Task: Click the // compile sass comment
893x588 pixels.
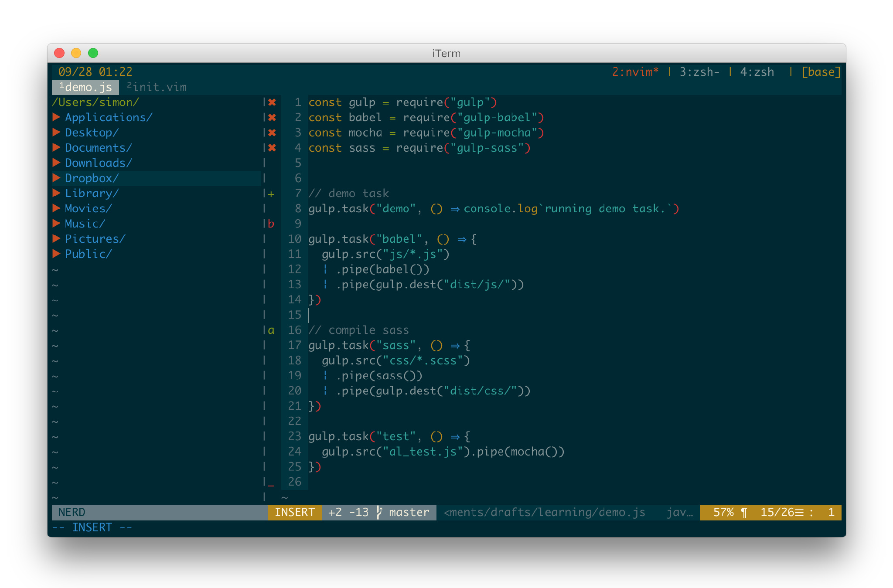Action: coord(358,330)
